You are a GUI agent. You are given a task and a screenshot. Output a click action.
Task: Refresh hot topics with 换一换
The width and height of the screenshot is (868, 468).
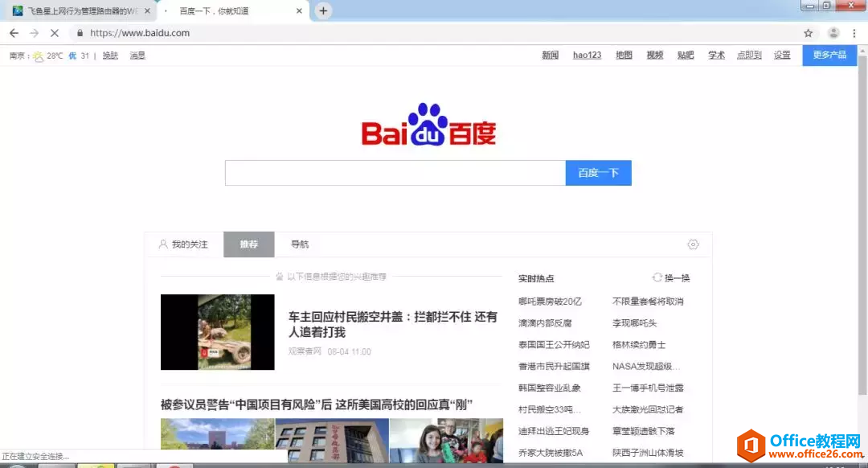tap(671, 278)
